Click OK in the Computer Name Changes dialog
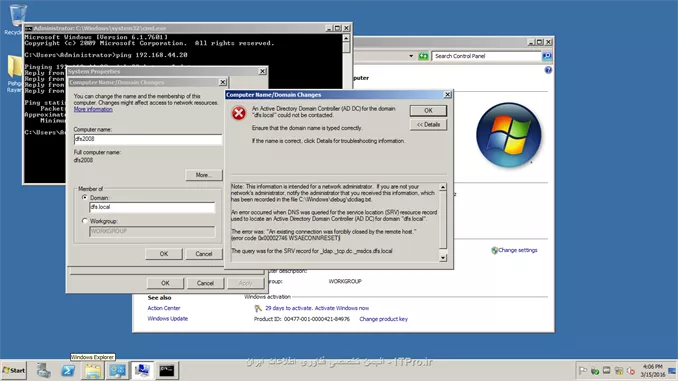 coord(164,254)
